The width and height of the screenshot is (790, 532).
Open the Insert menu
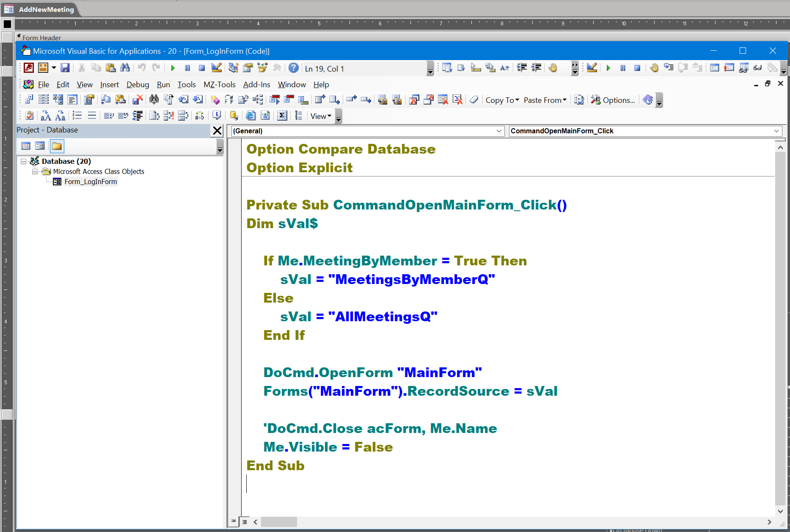[x=109, y=85]
